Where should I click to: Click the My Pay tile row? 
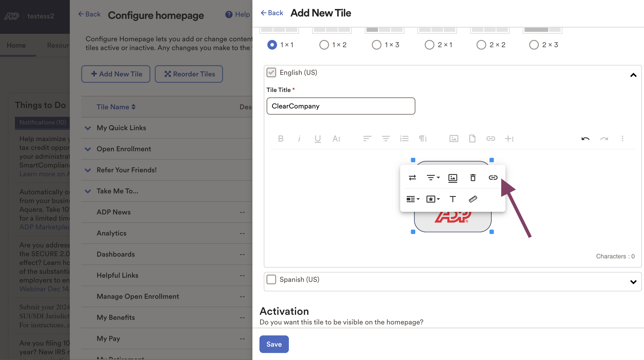[167, 339]
